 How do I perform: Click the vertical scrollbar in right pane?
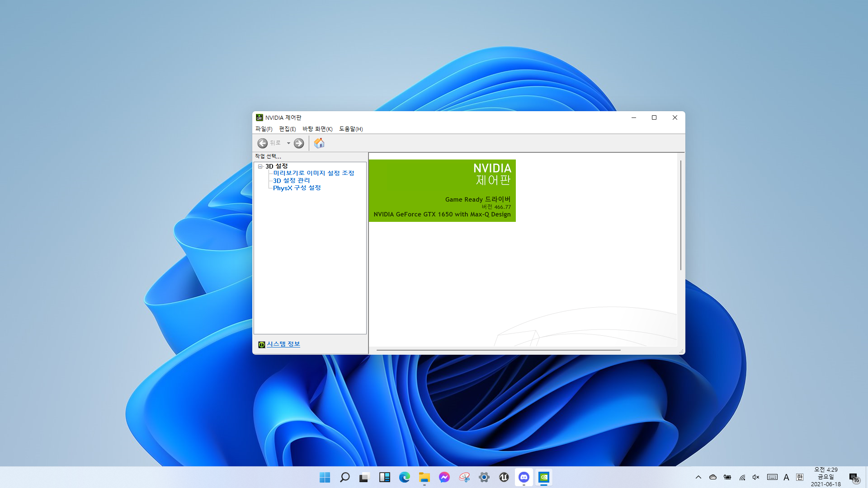click(680, 215)
